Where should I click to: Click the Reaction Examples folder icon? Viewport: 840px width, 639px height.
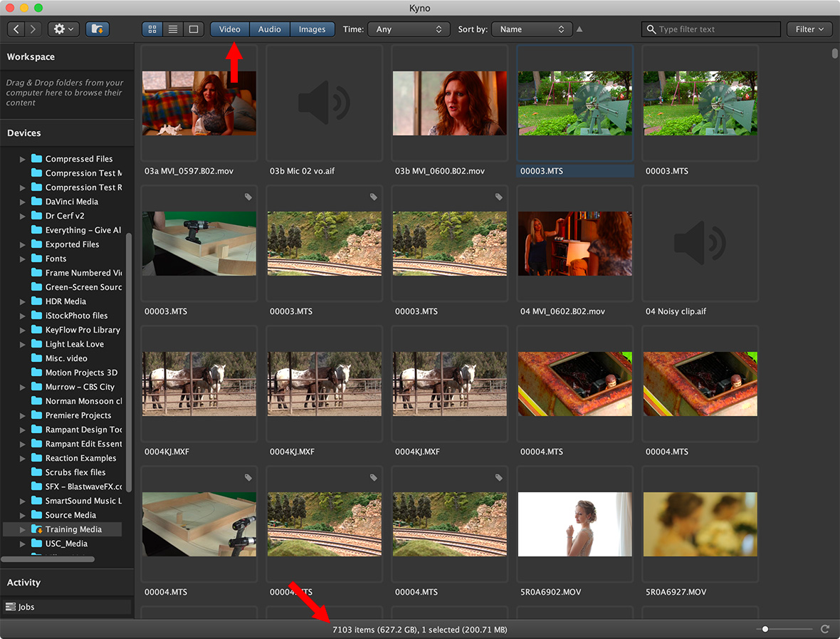(x=36, y=458)
